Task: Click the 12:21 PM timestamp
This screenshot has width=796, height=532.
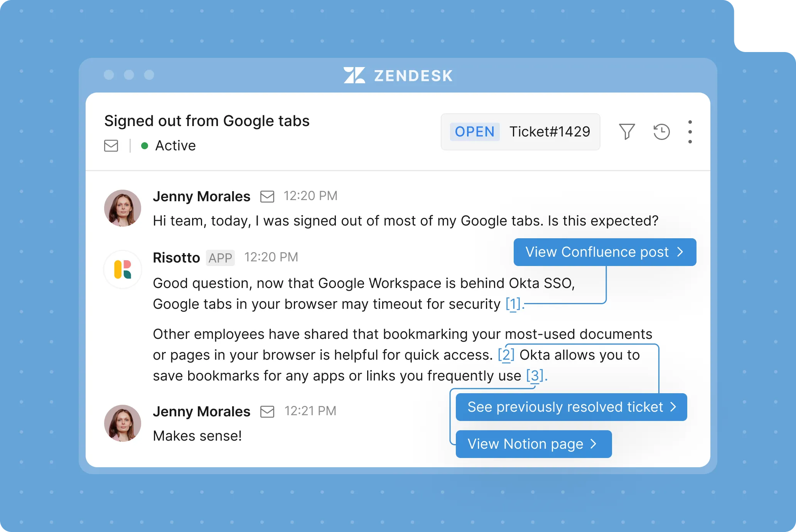Action: [x=310, y=411]
